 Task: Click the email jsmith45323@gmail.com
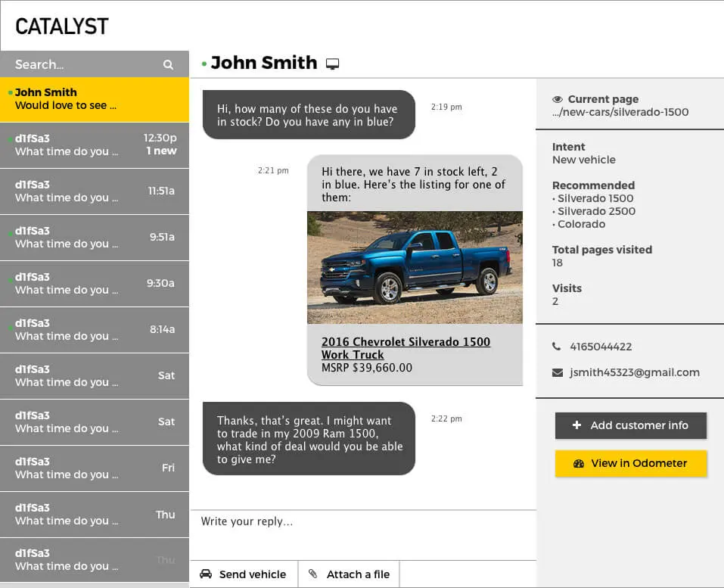click(635, 373)
